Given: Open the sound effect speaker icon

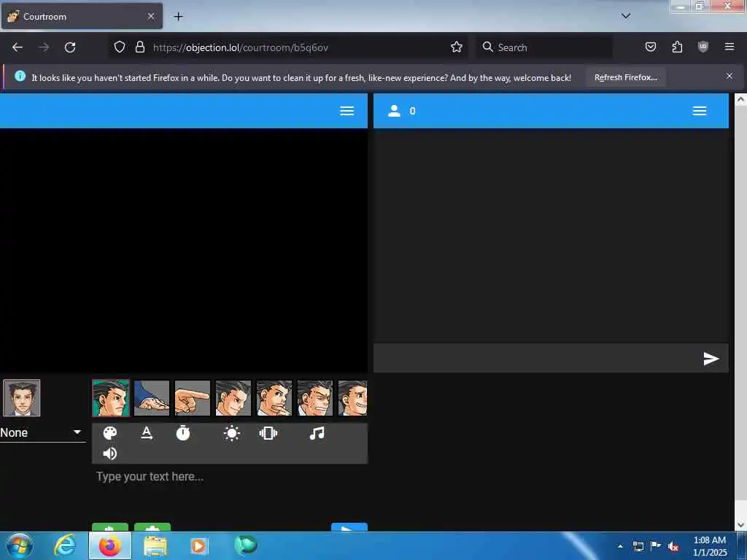Looking at the screenshot, I should pos(110,454).
